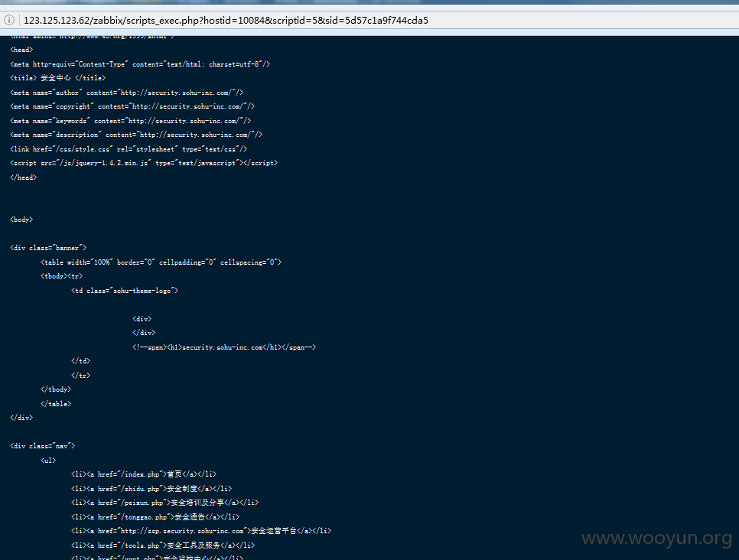Click the <body> tag line
The image size is (739, 560).
21,220
